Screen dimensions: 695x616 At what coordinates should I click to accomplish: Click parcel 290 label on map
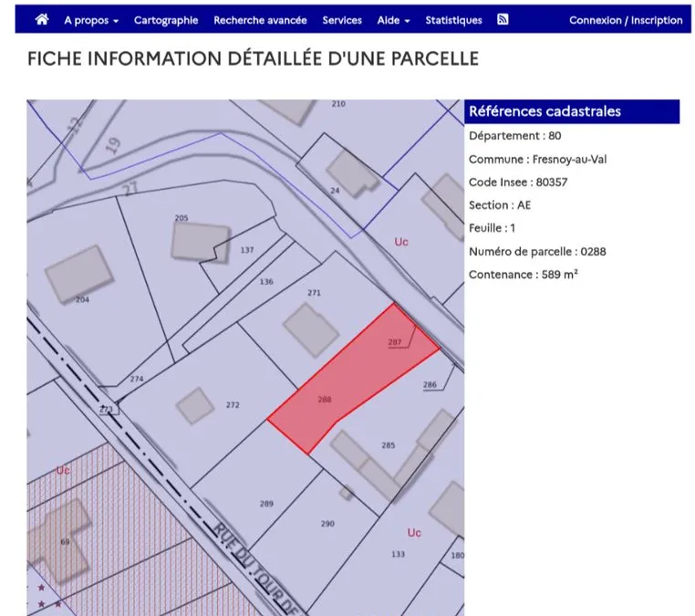click(327, 524)
